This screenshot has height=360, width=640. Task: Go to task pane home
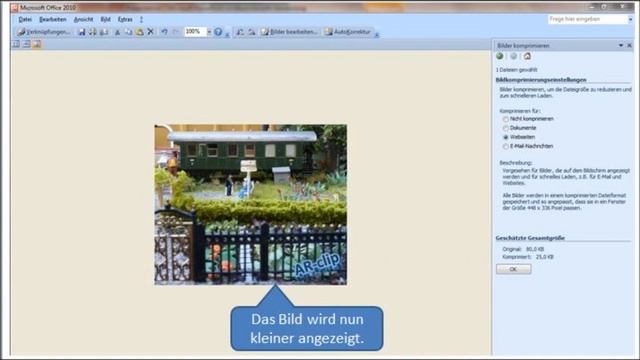click(527, 56)
